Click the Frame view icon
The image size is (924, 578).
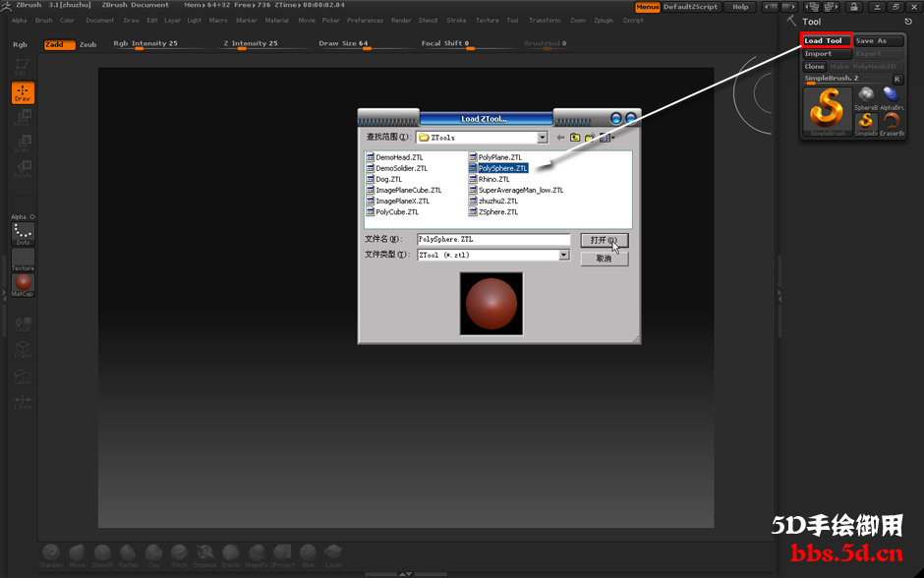(x=23, y=349)
